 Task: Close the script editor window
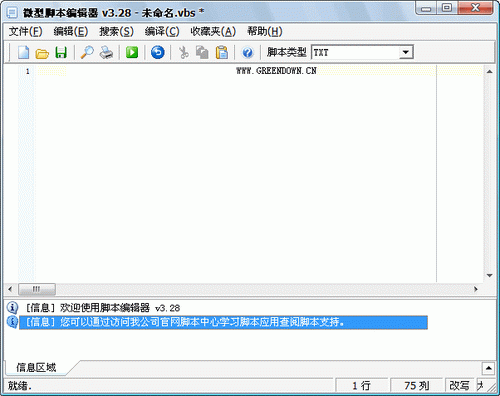tap(476, 8)
